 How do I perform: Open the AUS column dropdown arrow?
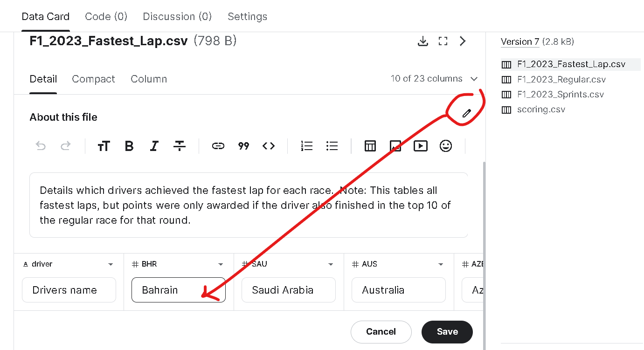point(441,264)
